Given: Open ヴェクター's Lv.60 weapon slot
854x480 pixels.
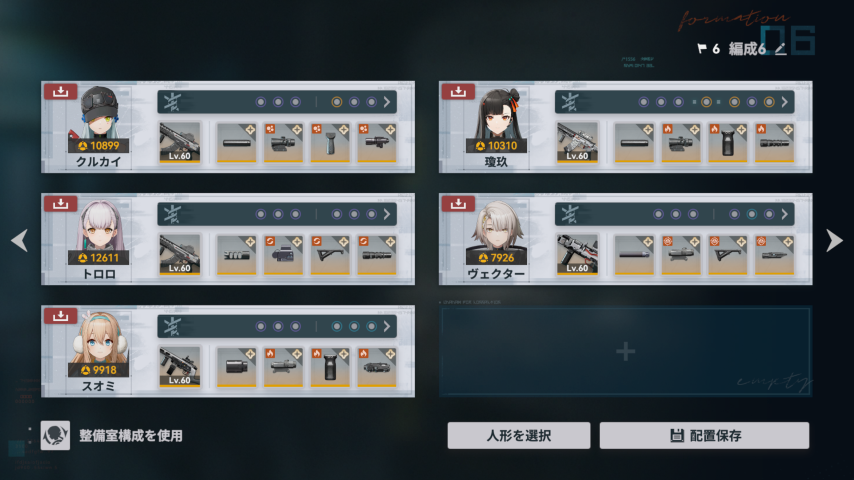Looking at the screenshot, I should point(577,254).
